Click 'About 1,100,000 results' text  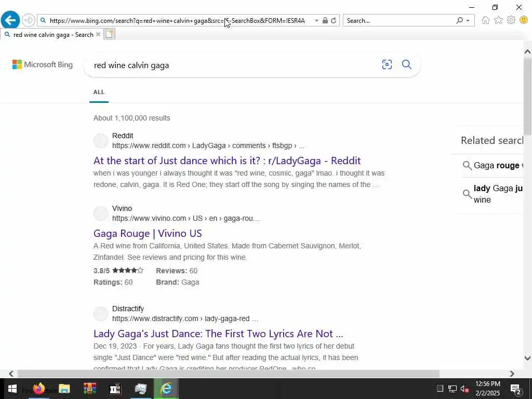pyautogui.click(x=131, y=118)
